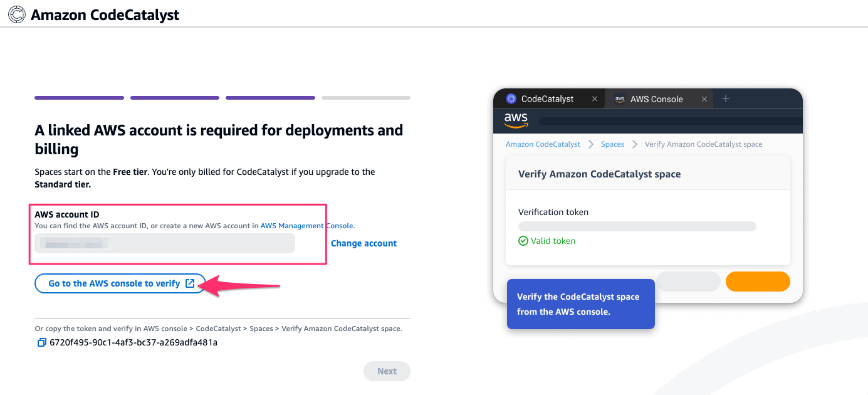Click the third purple progress step bar
This screenshot has width=868, height=395.
(270, 98)
